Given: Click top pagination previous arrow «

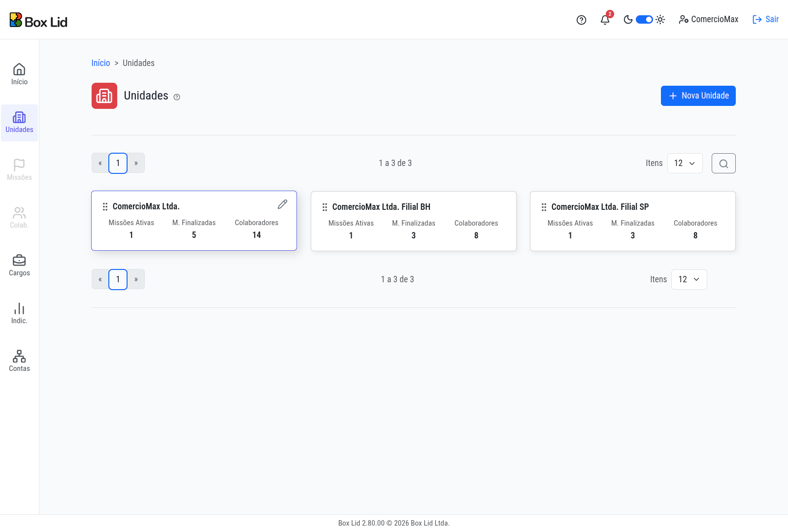Looking at the screenshot, I should click(100, 163).
